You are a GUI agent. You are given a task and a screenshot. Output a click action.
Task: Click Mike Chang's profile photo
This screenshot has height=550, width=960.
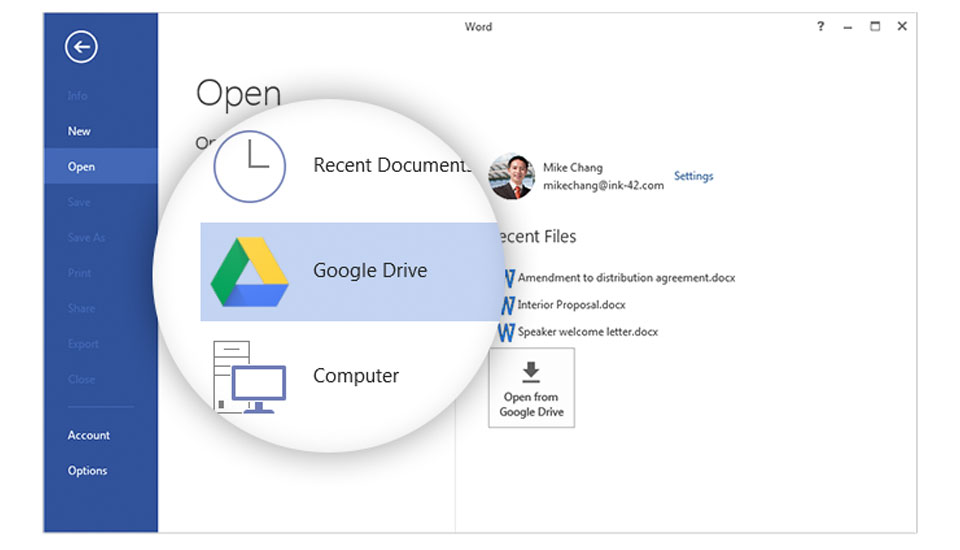click(x=511, y=176)
